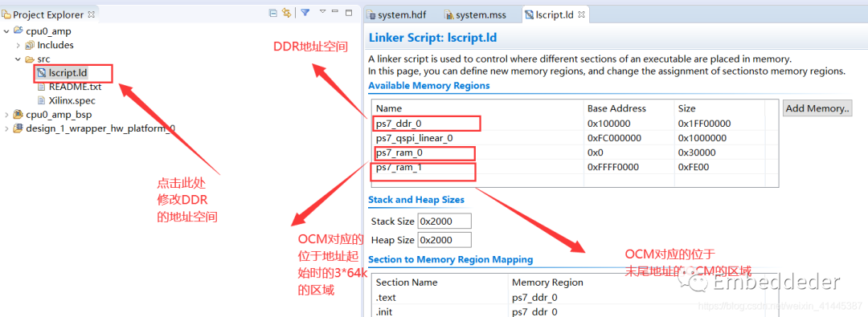Open lscript.ld in the project tree
Image resolution: width=868 pixels, height=317 pixels.
tap(68, 72)
